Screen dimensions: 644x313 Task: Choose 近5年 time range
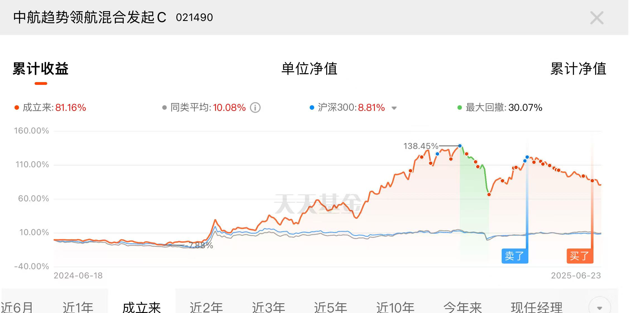[x=331, y=307]
